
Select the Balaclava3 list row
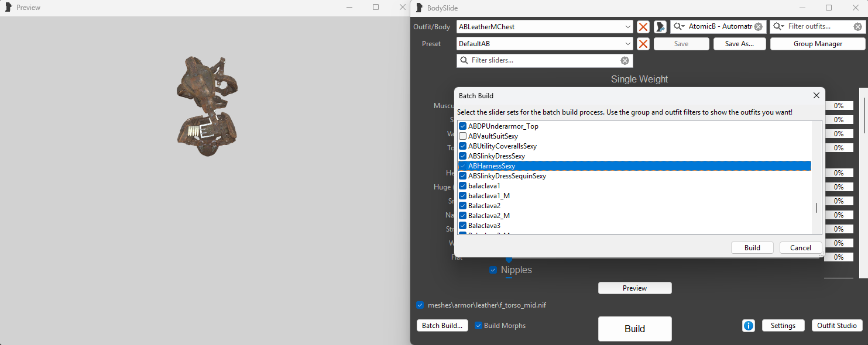[x=635, y=226]
